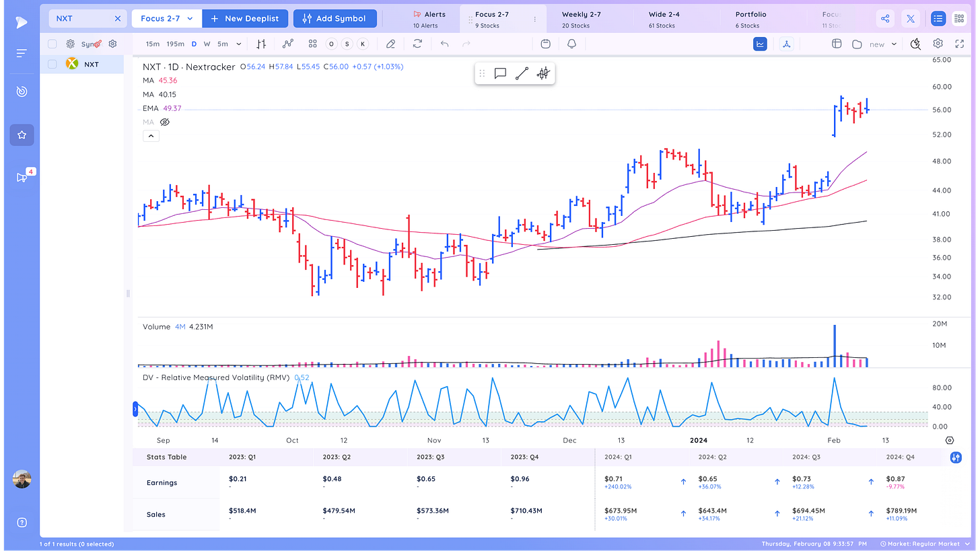Click the Add Symbol button
Viewport: 980px width, 551px height.
pos(335,19)
